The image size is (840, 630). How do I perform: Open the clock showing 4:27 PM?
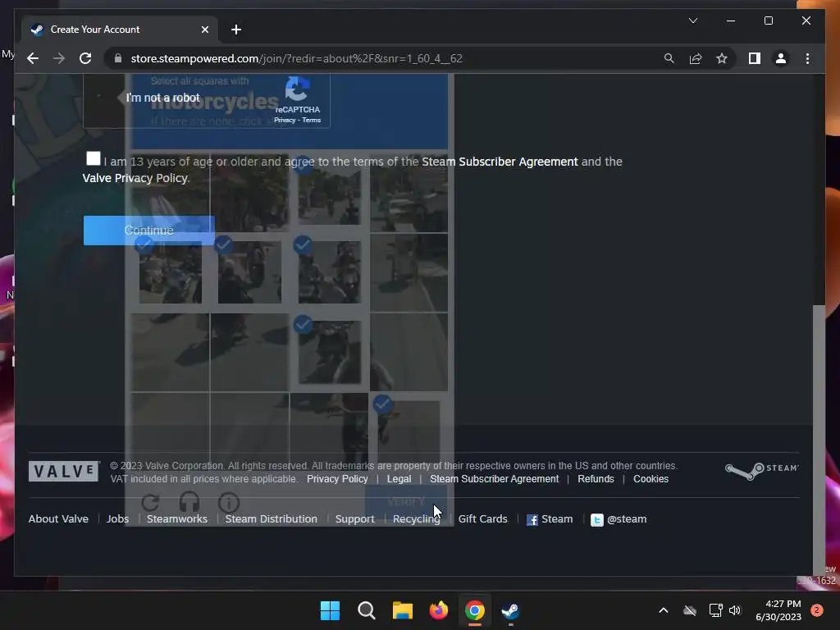coord(778,610)
